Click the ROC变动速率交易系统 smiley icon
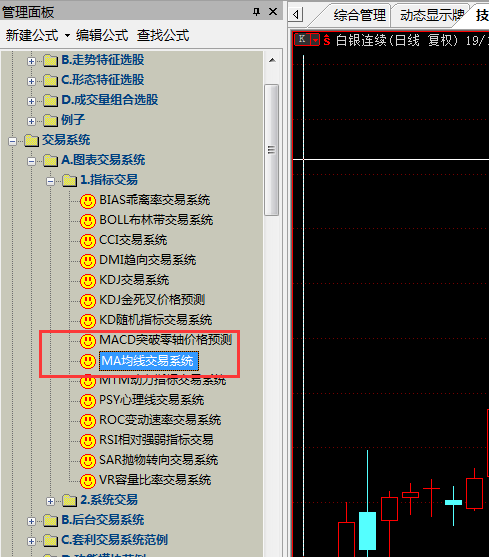Viewport: 489px width, 557px height. point(88,421)
